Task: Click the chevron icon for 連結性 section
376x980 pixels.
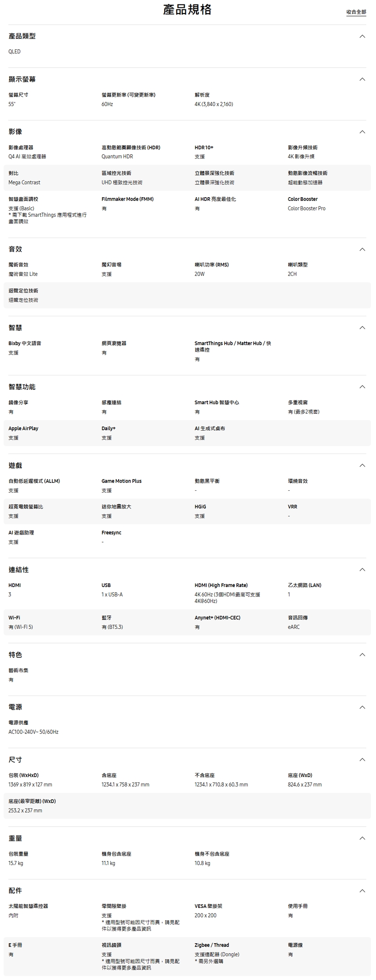Action: (362, 569)
